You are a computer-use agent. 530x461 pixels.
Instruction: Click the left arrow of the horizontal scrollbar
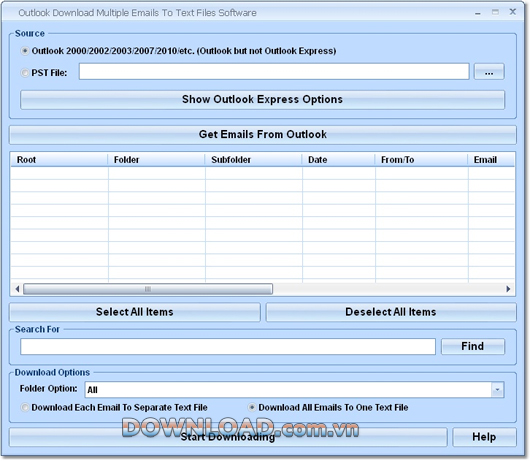pyautogui.click(x=17, y=289)
